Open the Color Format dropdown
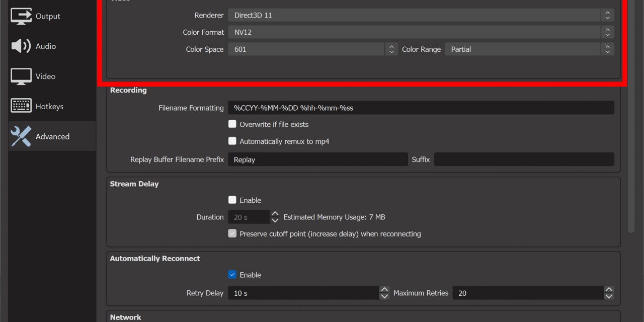Viewport: 644px width, 322px height. [x=420, y=32]
